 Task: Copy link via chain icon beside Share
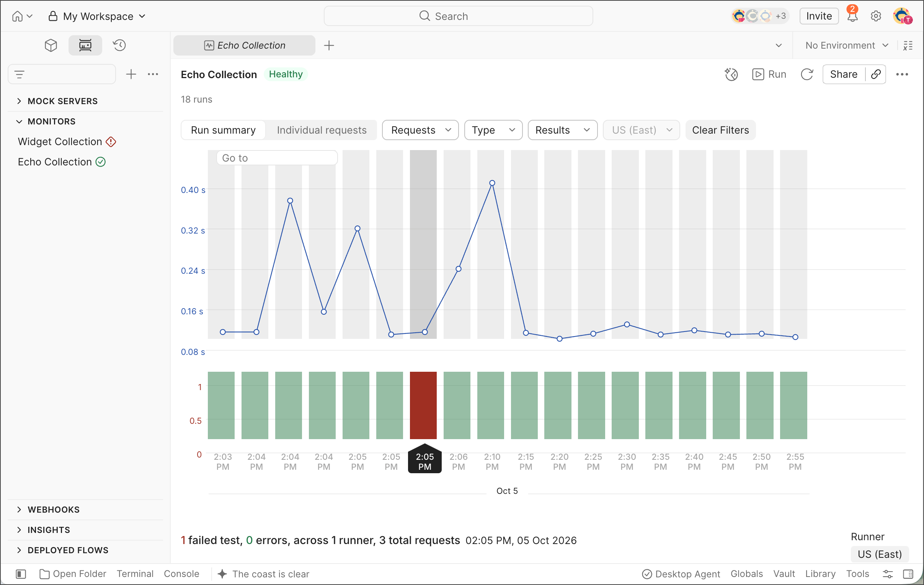click(876, 75)
